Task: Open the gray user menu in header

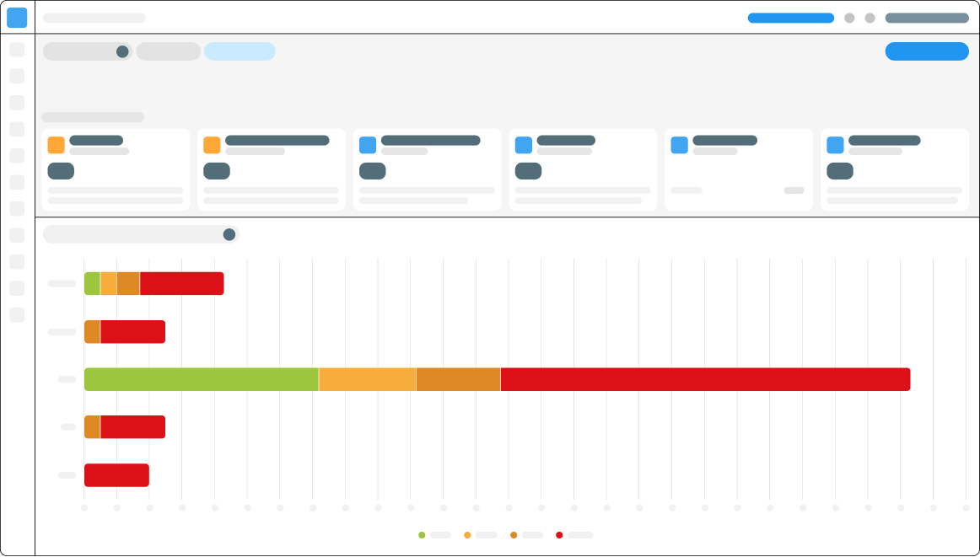Action: tap(926, 18)
